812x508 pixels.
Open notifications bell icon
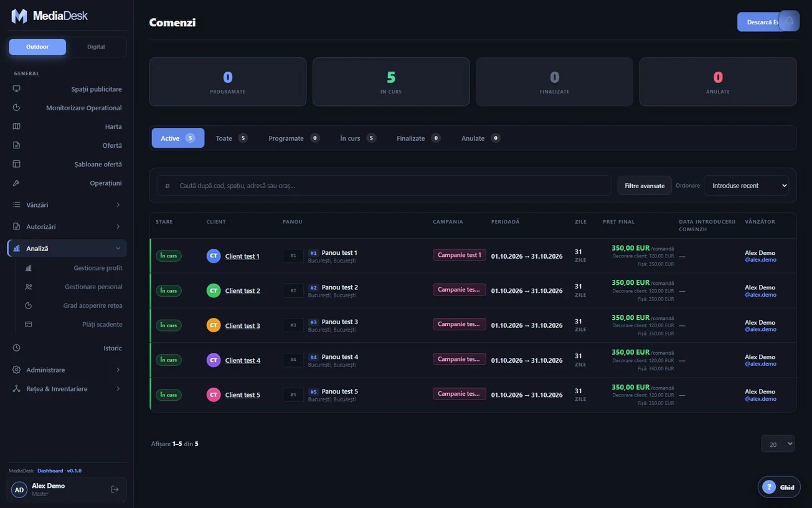(x=789, y=21)
